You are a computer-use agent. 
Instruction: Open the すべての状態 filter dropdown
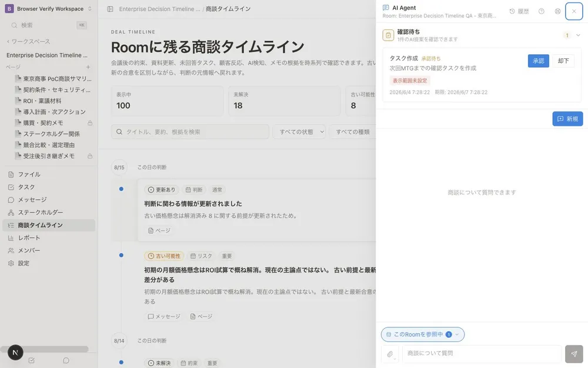click(x=299, y=132)
